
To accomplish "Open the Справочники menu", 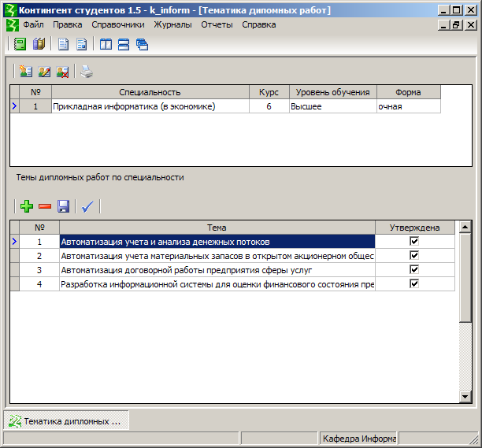I will click(x=118, y=24).
